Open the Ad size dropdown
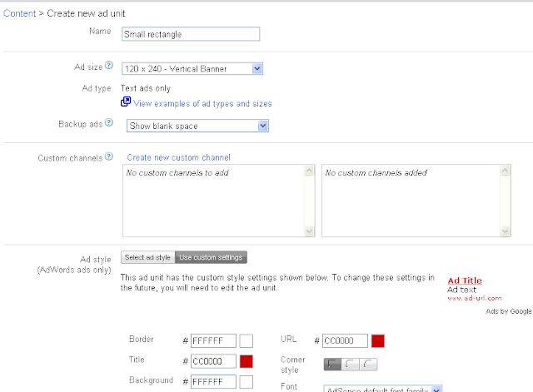This screenshot has width=533, height=392. tap(192, 68)
